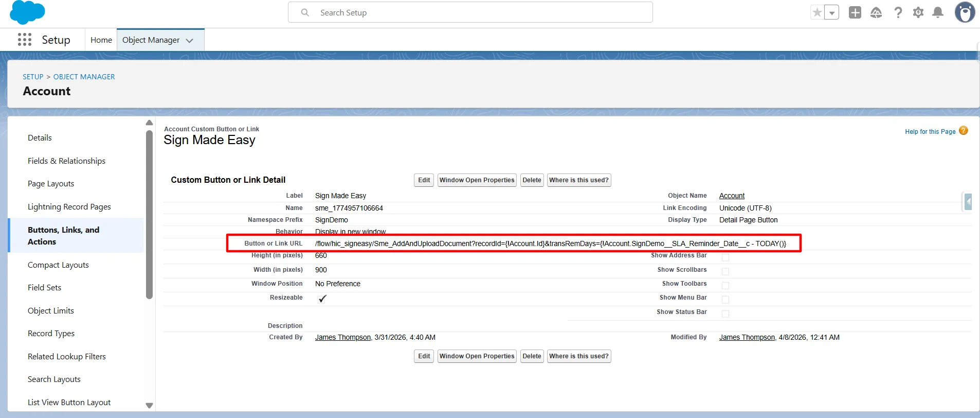Open Related Lookup Filters

point(67,356)
